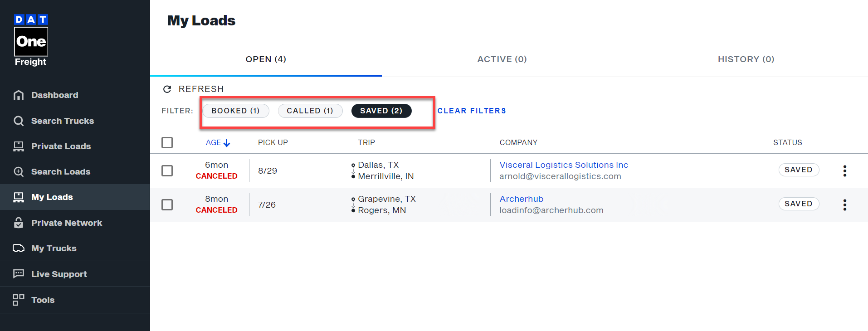Viewport: 868px width, 331px height.
Task: Click the Search Loads sidebar icon
Action: [x=19, y=172]
